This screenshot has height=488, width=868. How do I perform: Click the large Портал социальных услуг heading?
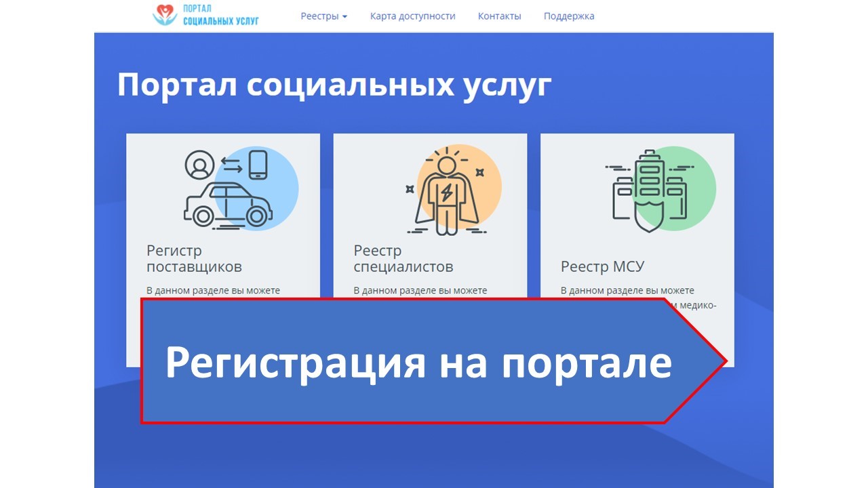[334, 86]
